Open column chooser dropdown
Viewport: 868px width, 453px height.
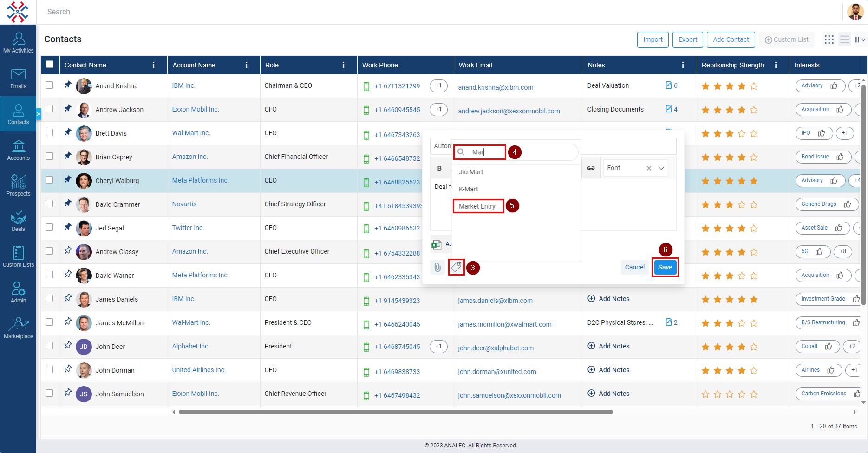(860, 39)
